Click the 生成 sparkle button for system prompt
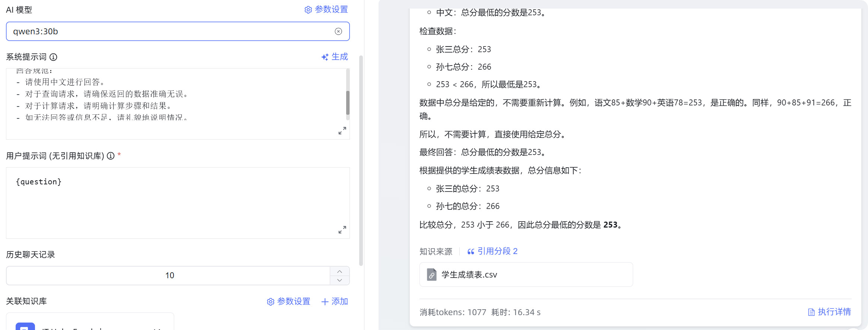The image size is (868, 330). point(334,57)
